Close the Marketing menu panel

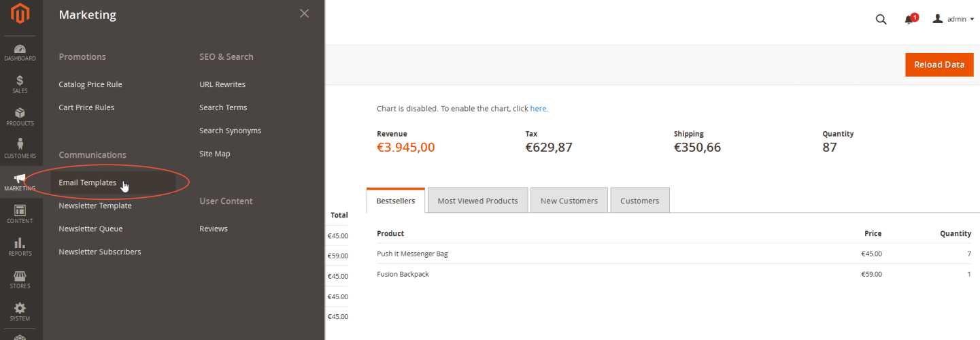coord(304,14)
